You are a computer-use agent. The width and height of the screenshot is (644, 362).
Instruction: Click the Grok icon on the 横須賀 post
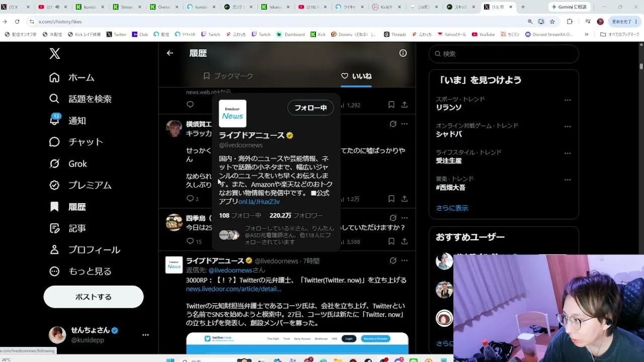click(393, 124)
